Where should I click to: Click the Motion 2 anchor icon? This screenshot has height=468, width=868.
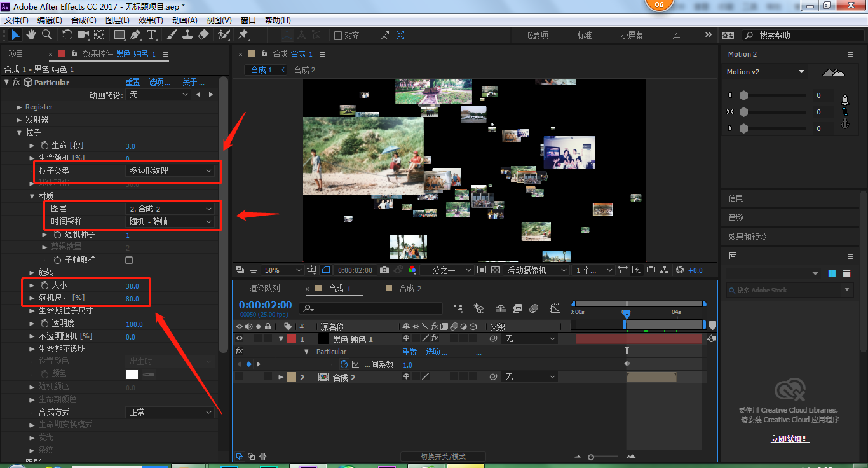(x=845, y=124)
